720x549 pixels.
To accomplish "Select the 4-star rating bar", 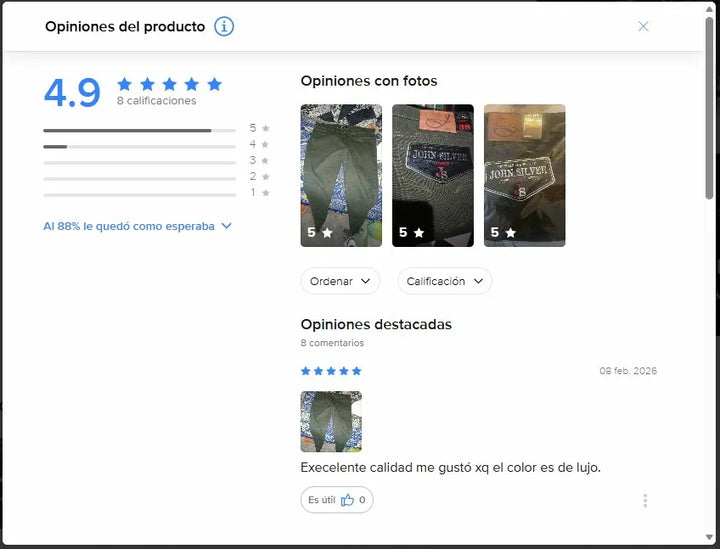I will click(139, 146).
